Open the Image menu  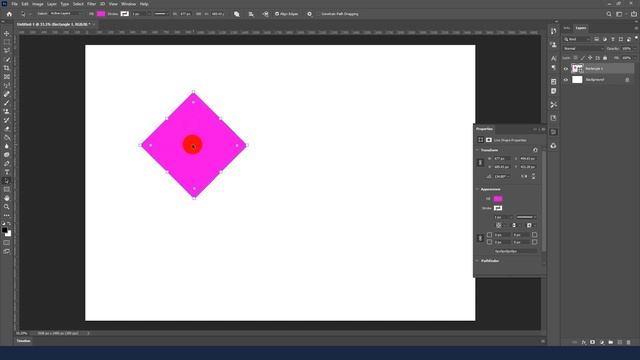click(x=38, y=4)
